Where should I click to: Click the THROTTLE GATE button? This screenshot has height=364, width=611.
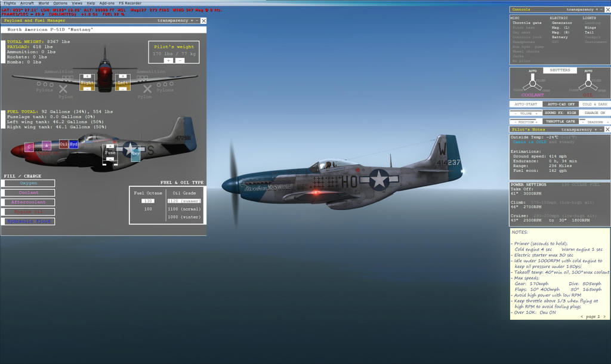(x=561, y=122)
